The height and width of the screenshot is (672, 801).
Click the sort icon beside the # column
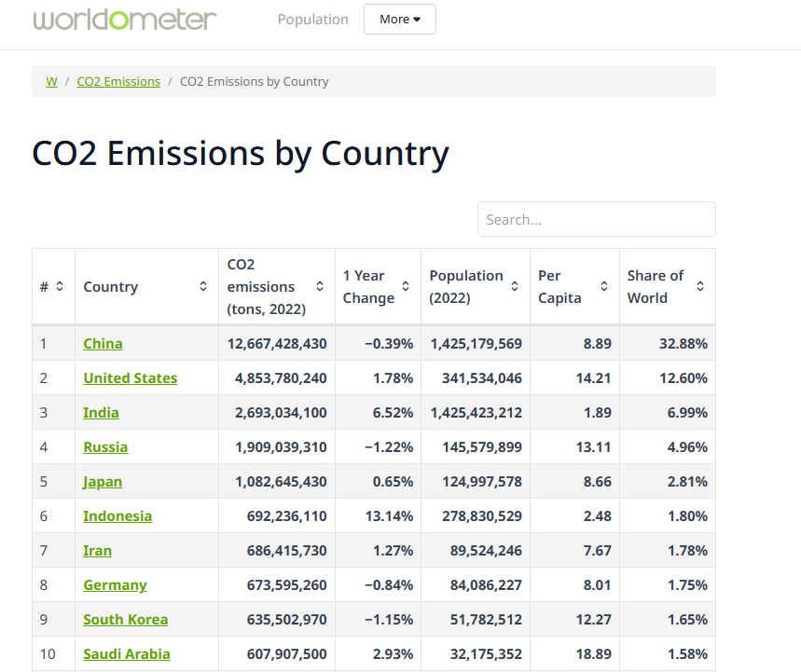click(x=58, y=286)
